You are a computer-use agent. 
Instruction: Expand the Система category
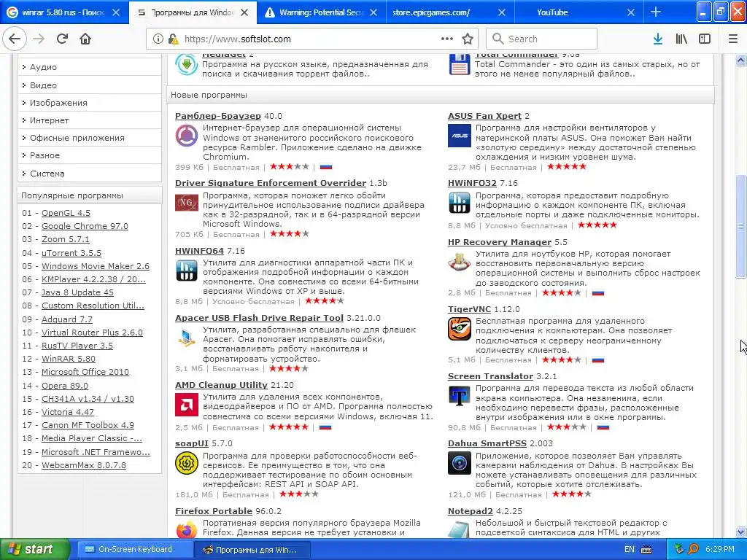(x=90, y=174)
